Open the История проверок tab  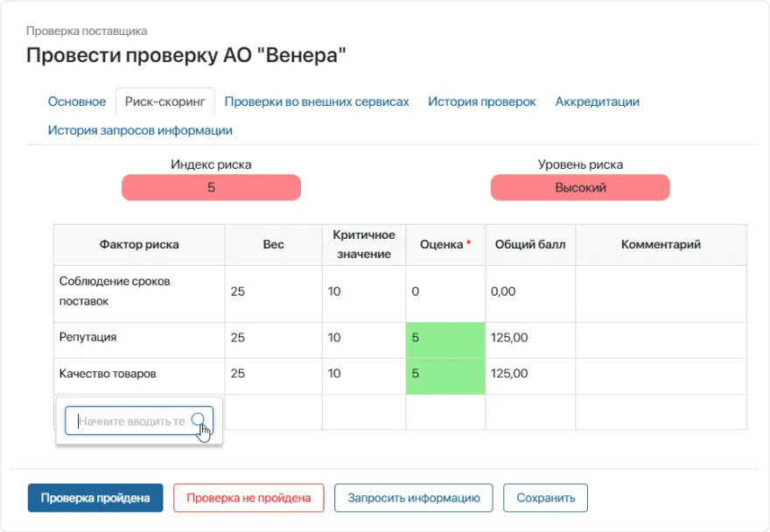click(x=481, y=101)
